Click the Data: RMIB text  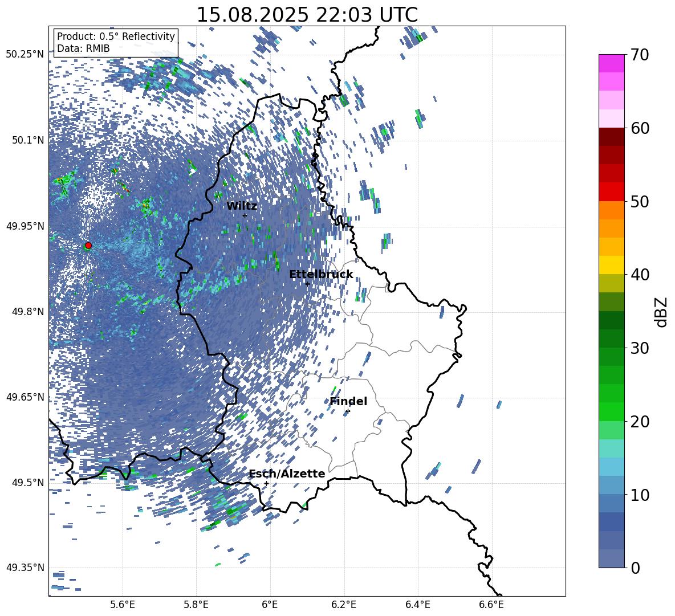[x=83, y=48]
